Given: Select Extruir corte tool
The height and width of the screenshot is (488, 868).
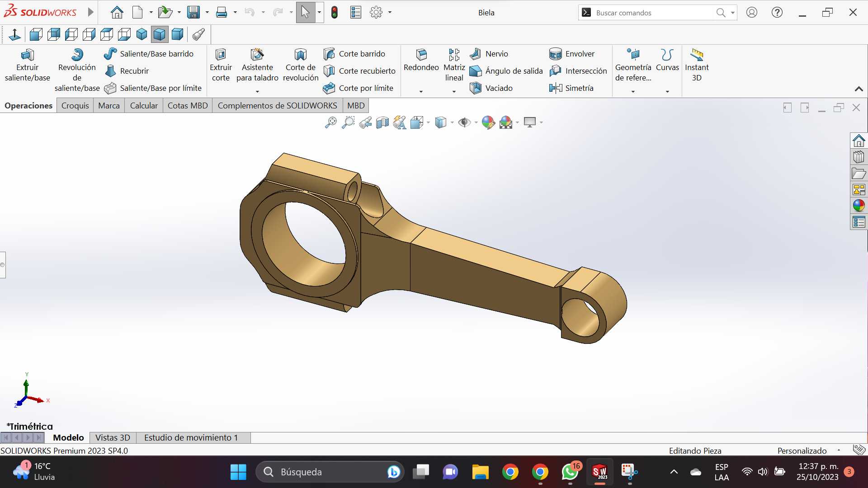Looking at the screenshot, I should [221, 66].
